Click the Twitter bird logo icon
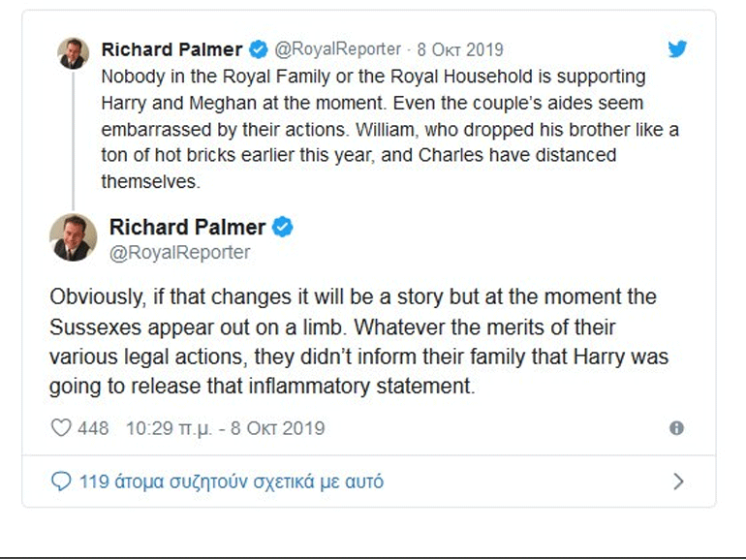Screen dimensions: 746x560 [x=677, y=48]
